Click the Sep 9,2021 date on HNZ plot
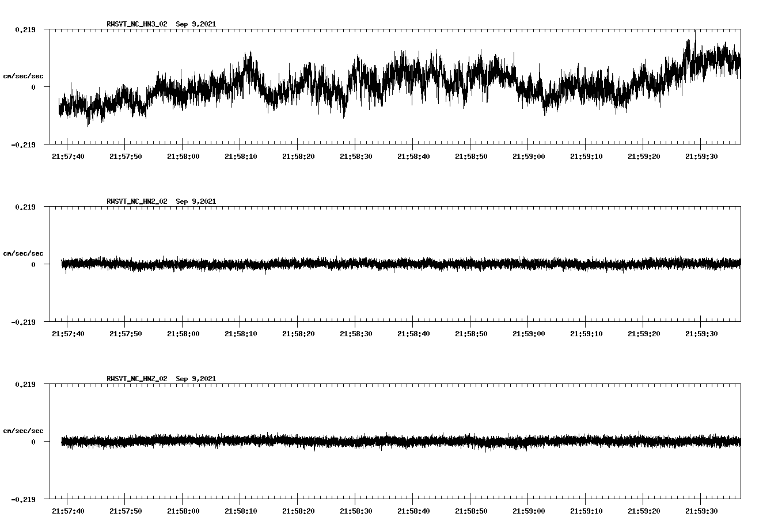 click(x=196, y=379)
